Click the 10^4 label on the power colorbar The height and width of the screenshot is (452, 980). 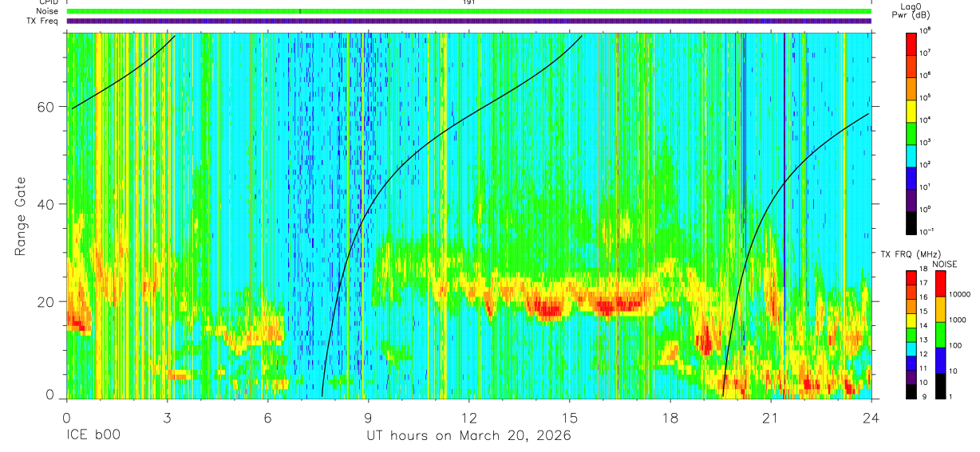point(926,120)
